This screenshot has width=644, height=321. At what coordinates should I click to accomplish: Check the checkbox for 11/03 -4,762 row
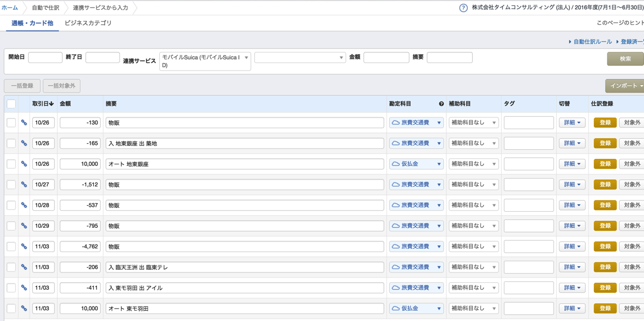[11, 247]
